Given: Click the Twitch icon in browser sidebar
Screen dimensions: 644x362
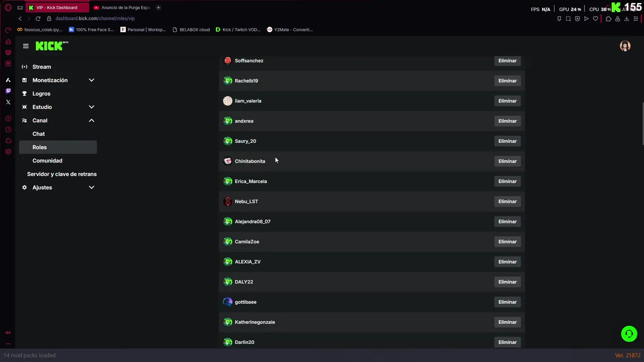Looking at the screenshot, I should (8, 91).
